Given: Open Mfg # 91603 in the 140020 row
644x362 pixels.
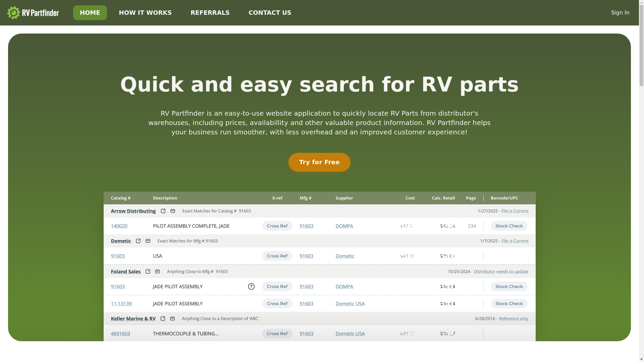Looking at the screenshot, I should pyautogui.click(x=306, y=226).
